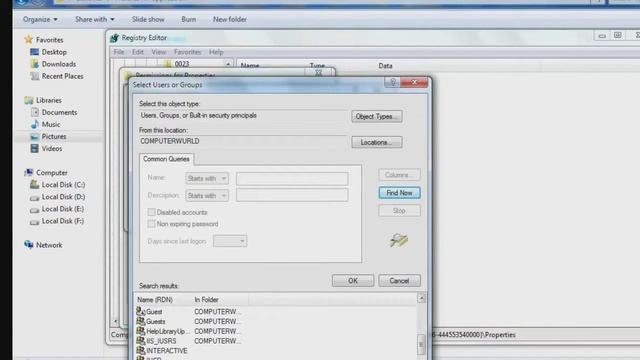
Task: Click the Description query text field
Action: (292, 195)
